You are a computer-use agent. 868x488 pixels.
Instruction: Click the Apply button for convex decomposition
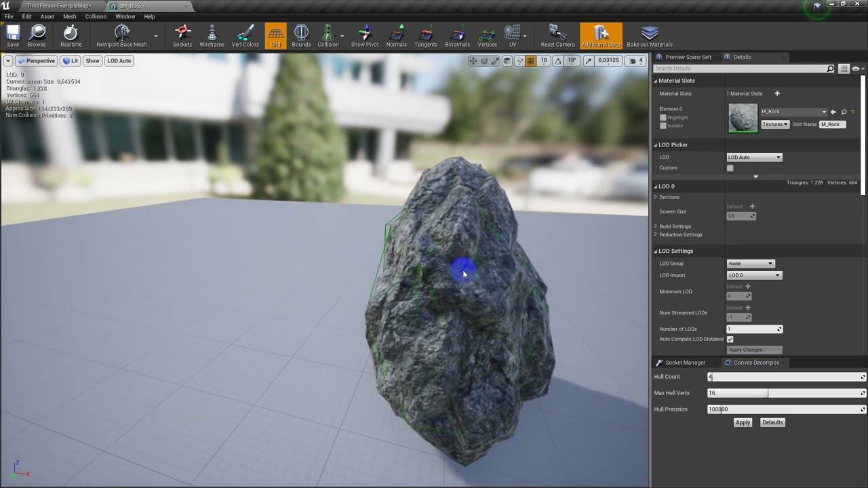[x=743, y=422]
